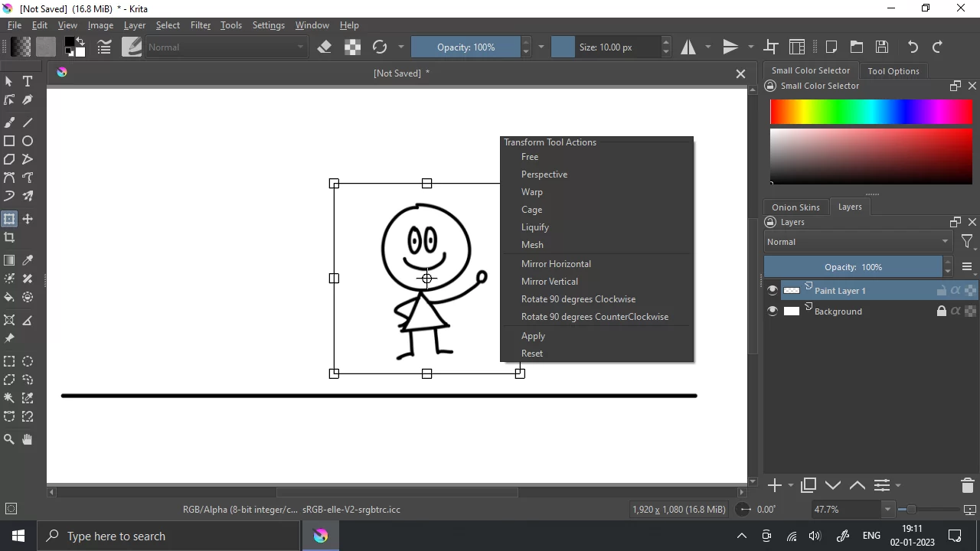
Task: Click the Redo arrow in toolbar
Action: click(x=937, y=47)
